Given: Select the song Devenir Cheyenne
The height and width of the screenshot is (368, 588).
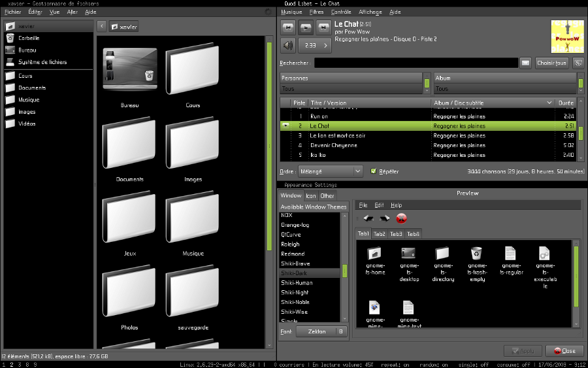Looking at the screenshot, I should click(x=428, y=146).
